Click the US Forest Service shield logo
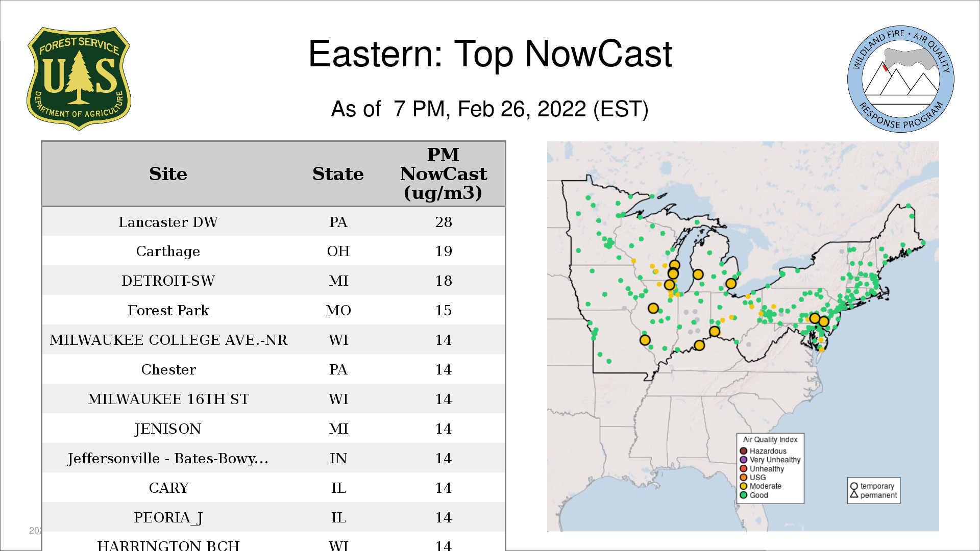The image size is (980, 551). [x=79, y=79]
